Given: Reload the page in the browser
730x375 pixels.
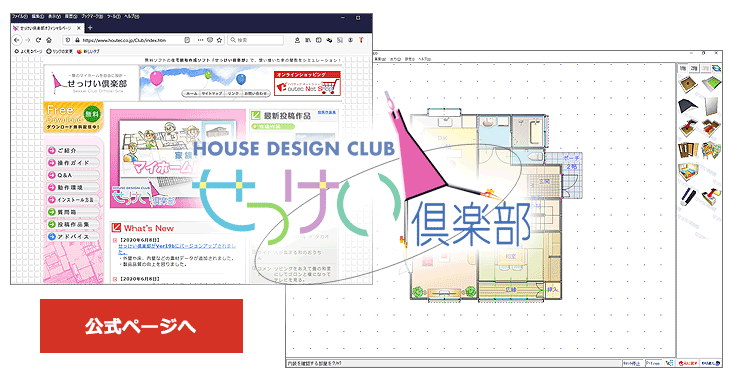Looking at the screenshot, I should pyautogui.click(x=38, y=40).
